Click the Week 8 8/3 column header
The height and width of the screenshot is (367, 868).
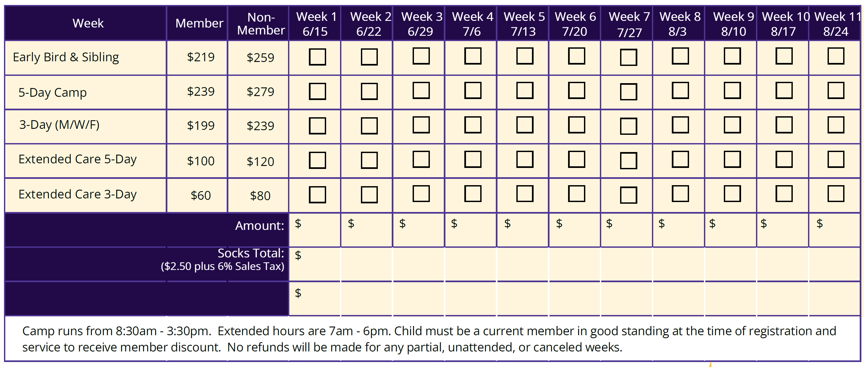tap(679, 24)
